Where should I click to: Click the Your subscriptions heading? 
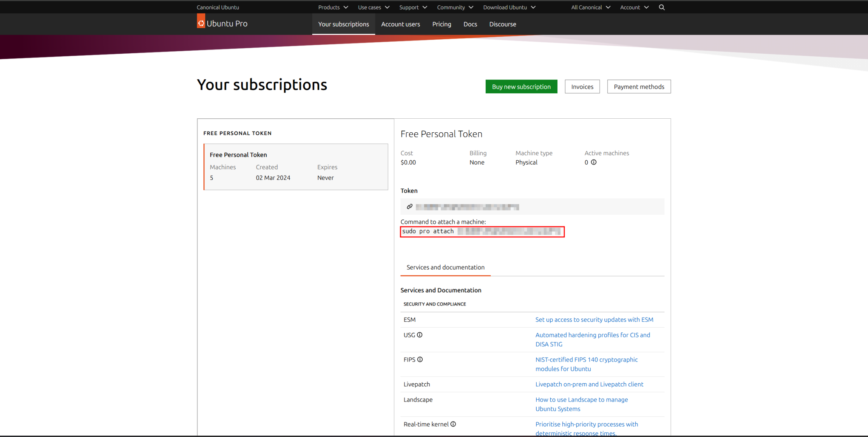pos(262,84)
